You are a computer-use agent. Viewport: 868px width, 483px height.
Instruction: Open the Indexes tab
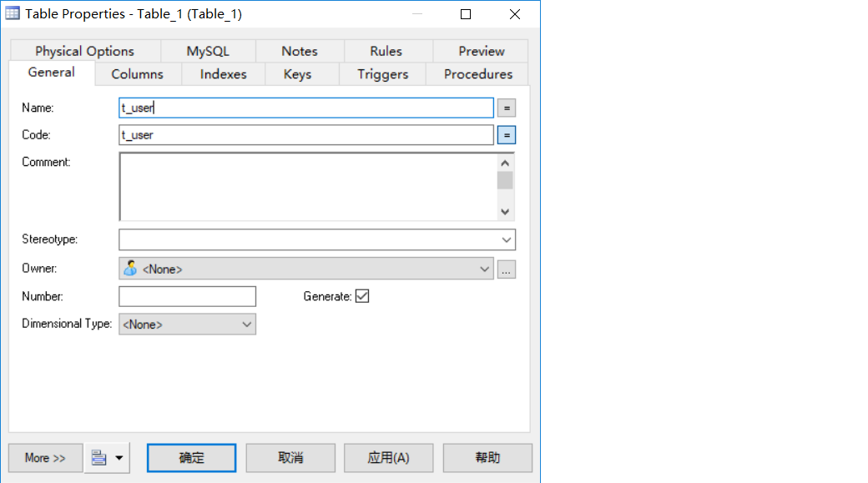pyautogui.click(x=223, y=74)
